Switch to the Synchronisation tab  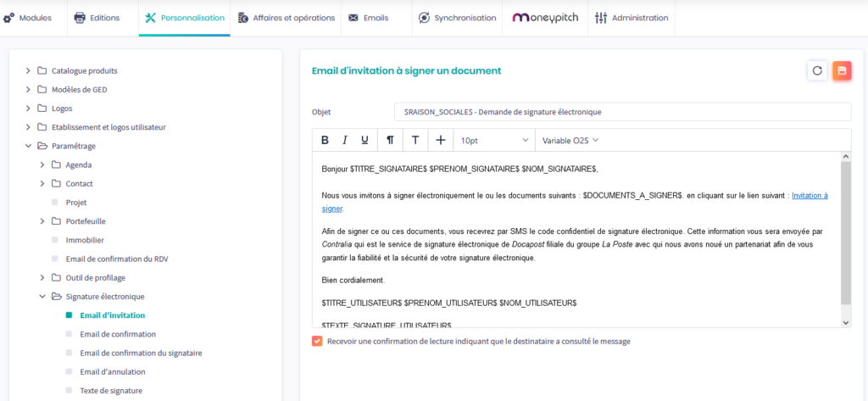pyautogui.click(x=457, y=18)
